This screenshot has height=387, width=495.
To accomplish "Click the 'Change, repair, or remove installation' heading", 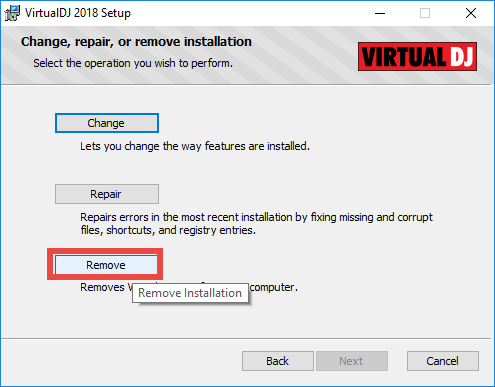I will coord(136,42).
